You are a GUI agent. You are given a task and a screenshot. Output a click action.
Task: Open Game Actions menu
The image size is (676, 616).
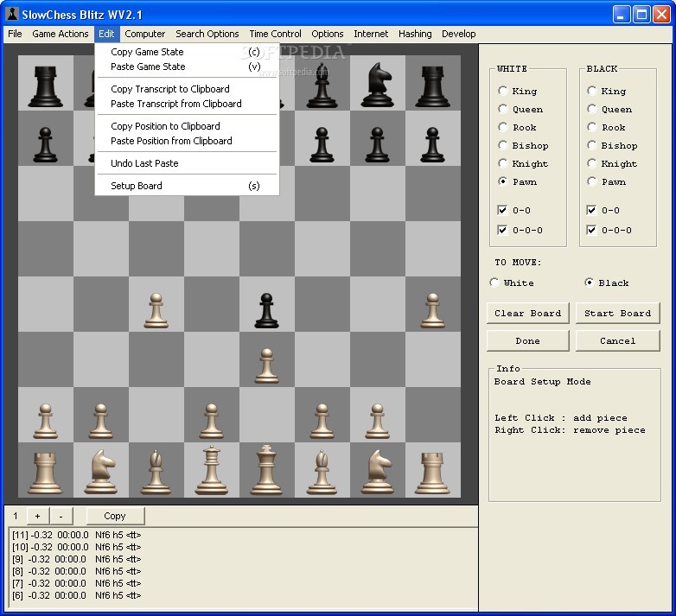click(x=61, y=34)
